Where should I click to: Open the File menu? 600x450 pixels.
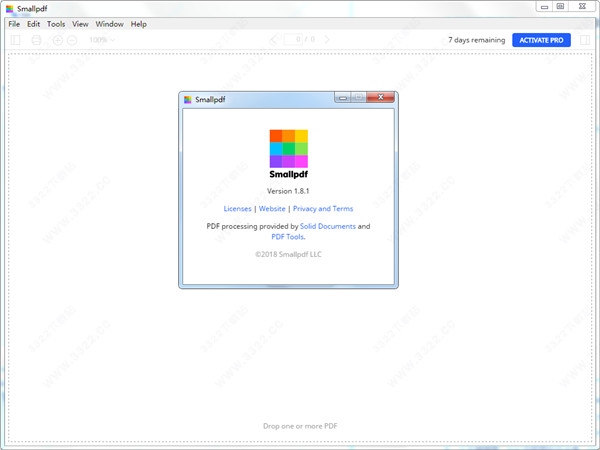(x=14, y=24)
